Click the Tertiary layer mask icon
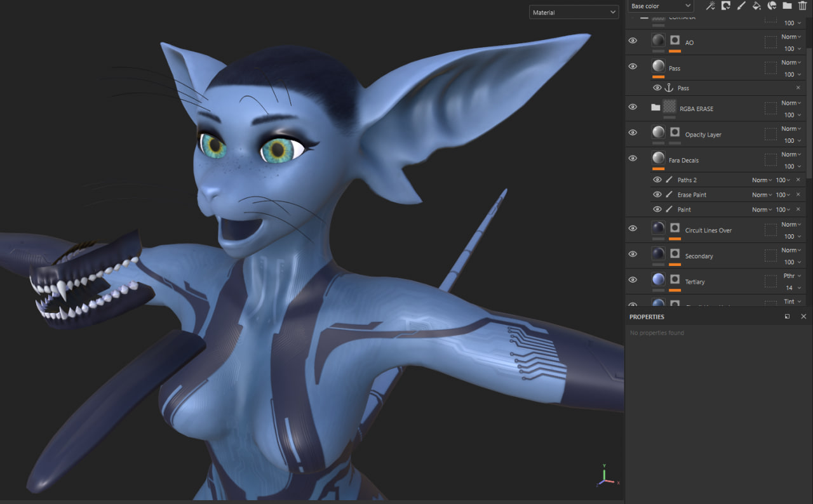Viewport: 813px width, 504px height. (675, 279)
